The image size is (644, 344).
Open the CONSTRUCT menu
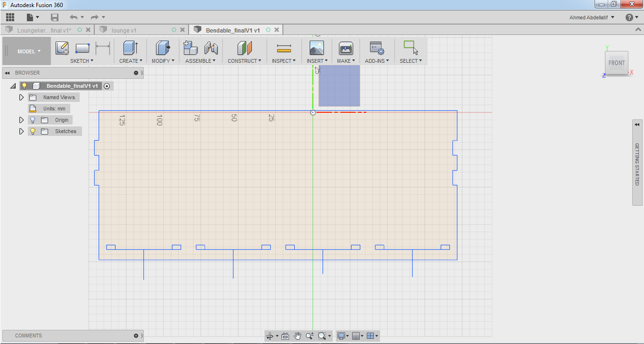(x=244, y=61)
